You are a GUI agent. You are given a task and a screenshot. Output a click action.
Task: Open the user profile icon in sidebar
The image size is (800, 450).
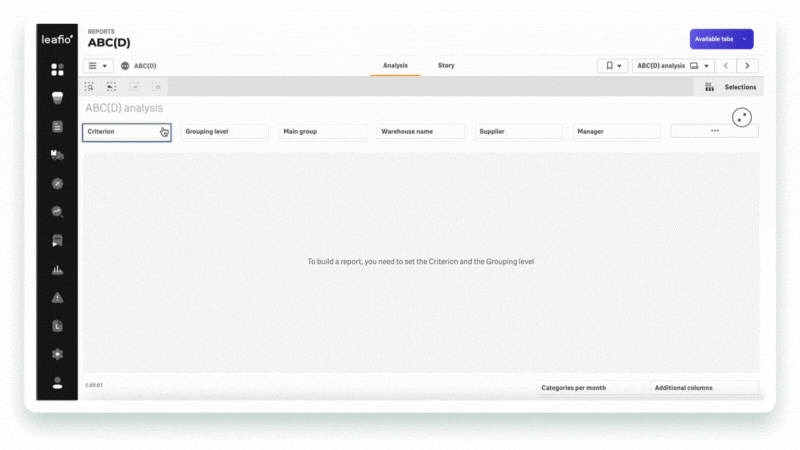[57, 383]
